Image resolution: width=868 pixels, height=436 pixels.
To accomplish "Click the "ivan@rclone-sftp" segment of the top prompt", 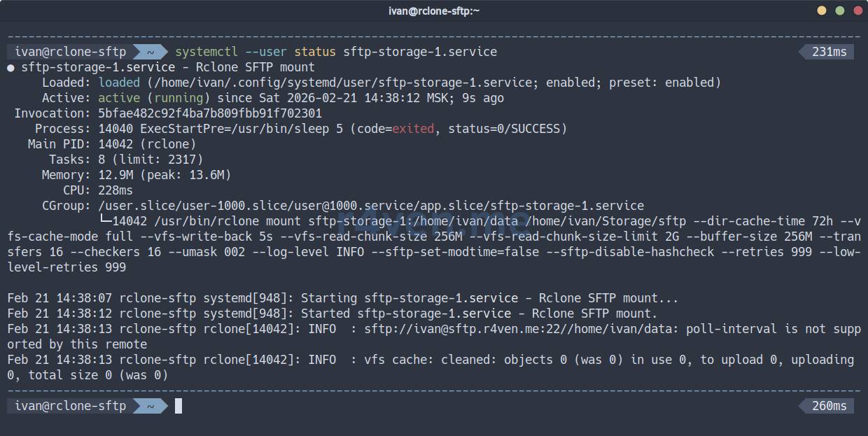I will (x=70, y=52).
